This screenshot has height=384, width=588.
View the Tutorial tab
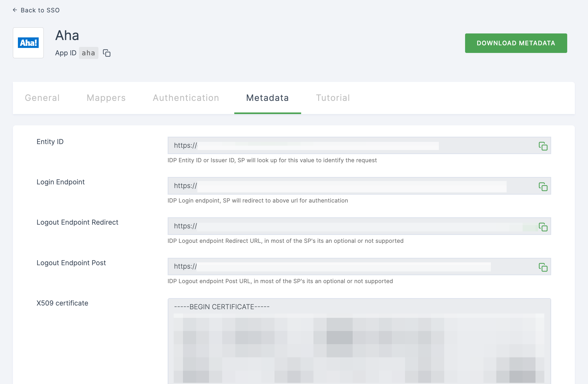[333, 98]
